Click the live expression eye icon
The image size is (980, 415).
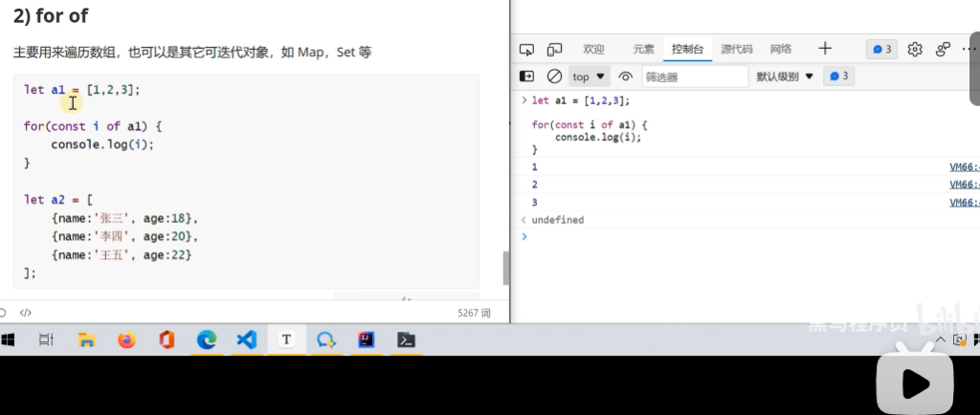pyautogui.click(x=626, y=76)
